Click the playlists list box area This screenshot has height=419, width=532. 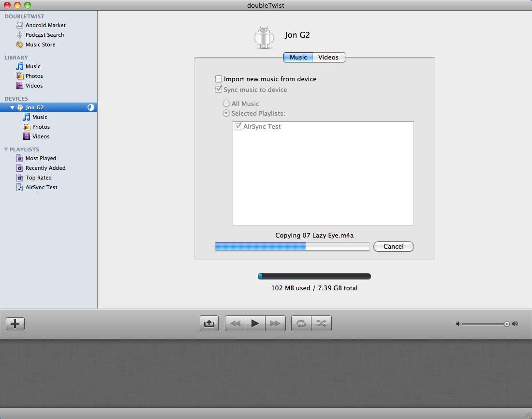coord(323,173)
